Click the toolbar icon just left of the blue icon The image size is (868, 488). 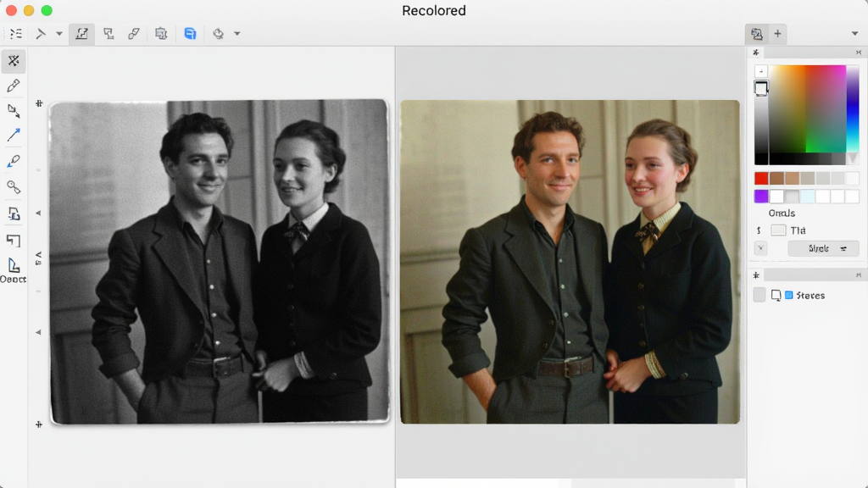(161, 34)
